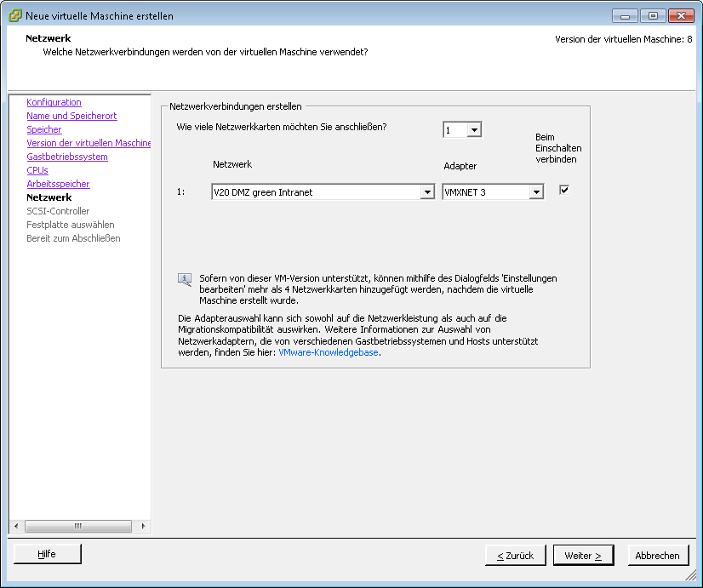Select 'Version der virtuellen Maschine' step
Screen dimensions: 703x588
(89, 143)
